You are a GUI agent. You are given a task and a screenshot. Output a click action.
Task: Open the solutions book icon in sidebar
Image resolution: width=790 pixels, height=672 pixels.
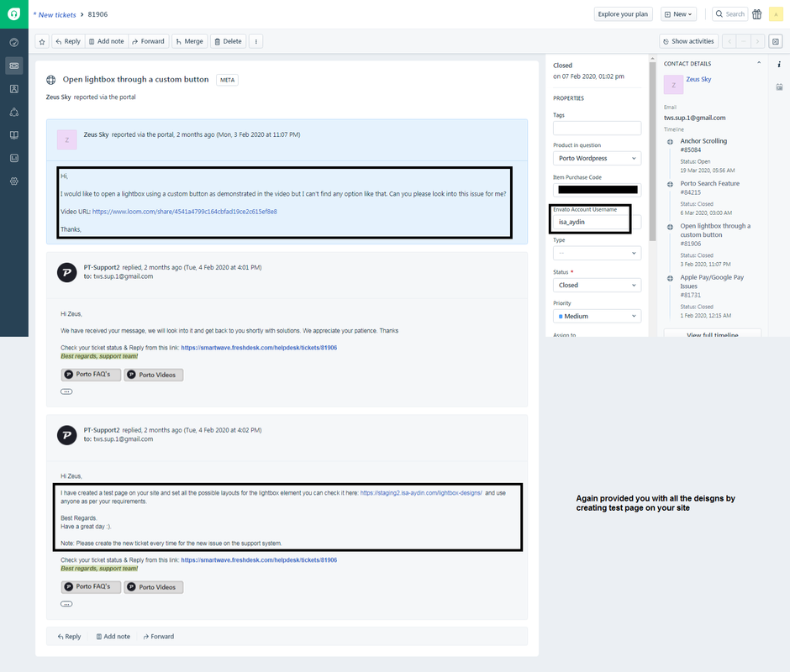click(14, 135)
